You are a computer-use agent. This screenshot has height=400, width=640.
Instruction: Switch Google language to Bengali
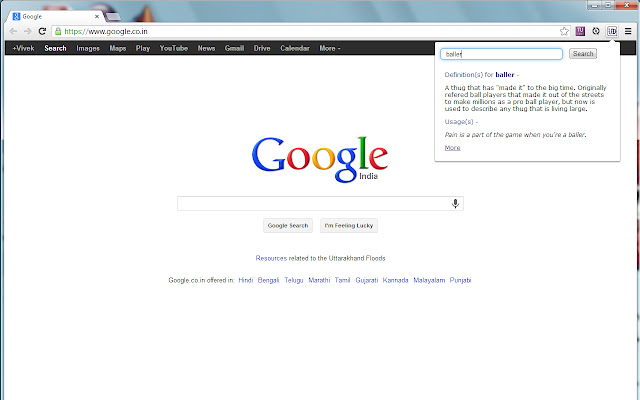(268, 280)
